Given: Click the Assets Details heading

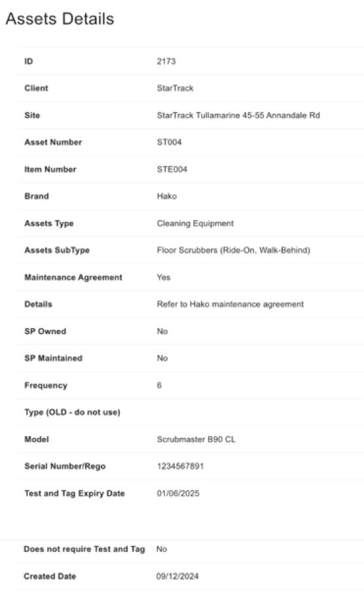Looking at the screenshot, I should 60,19.
